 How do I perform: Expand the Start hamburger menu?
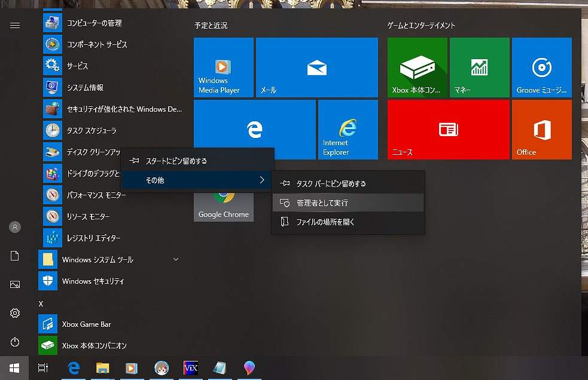point(15,25)
